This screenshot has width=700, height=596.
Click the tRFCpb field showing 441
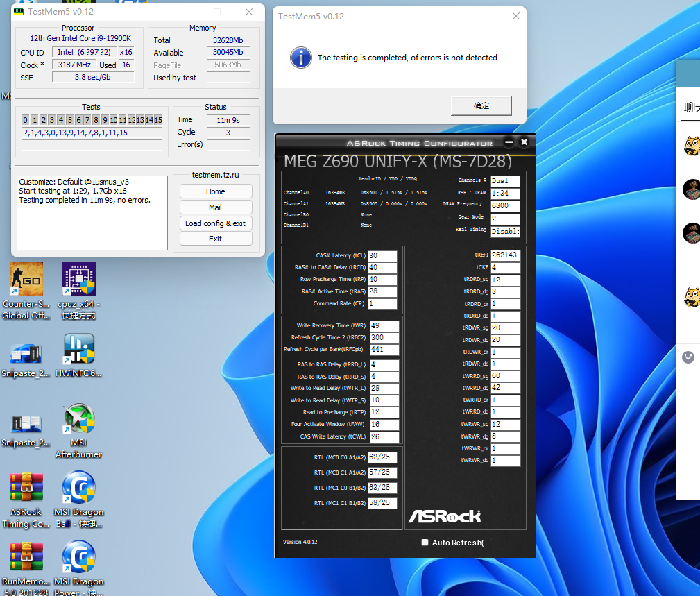[x=384, y=350]
